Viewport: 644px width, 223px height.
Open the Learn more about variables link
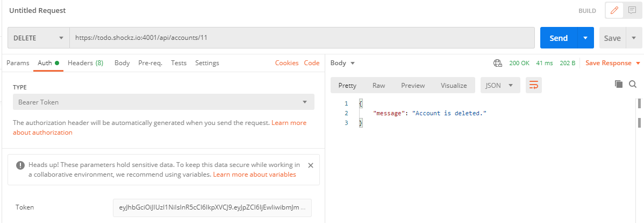pos(254,175)
